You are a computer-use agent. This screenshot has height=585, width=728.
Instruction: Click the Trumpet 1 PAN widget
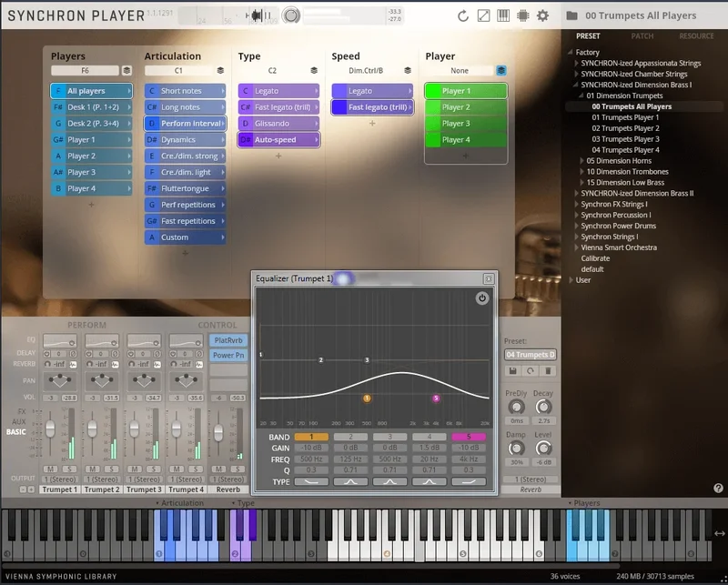tap(60, 381)
